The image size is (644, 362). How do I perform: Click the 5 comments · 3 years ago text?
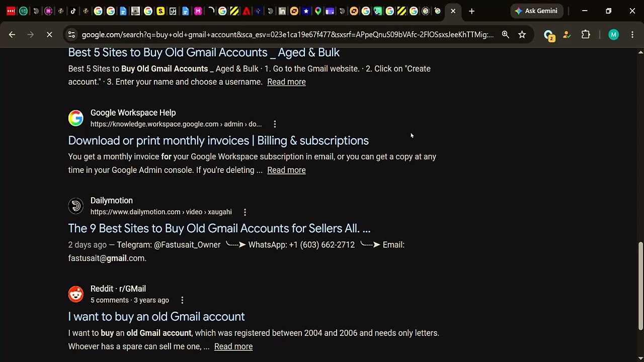130,300
